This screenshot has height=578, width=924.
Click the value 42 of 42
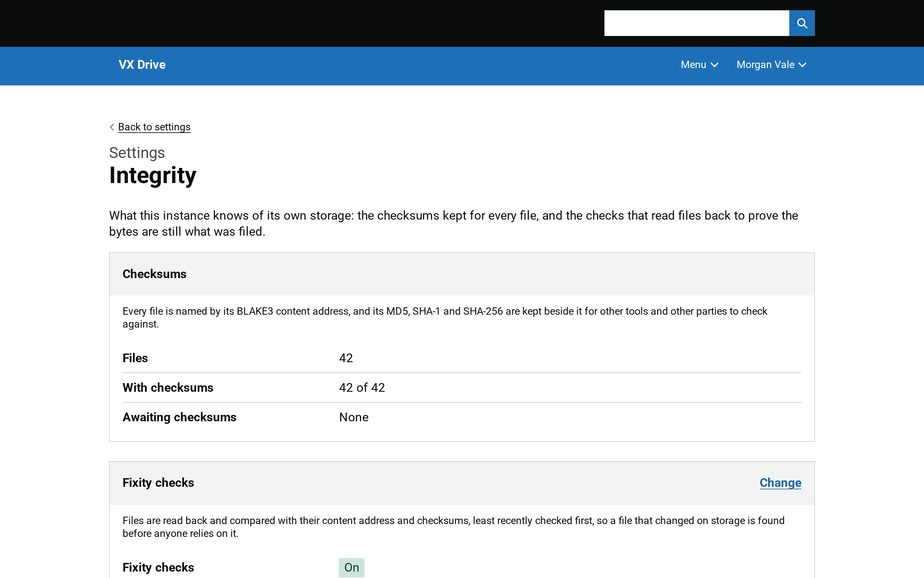coord(362,388)
